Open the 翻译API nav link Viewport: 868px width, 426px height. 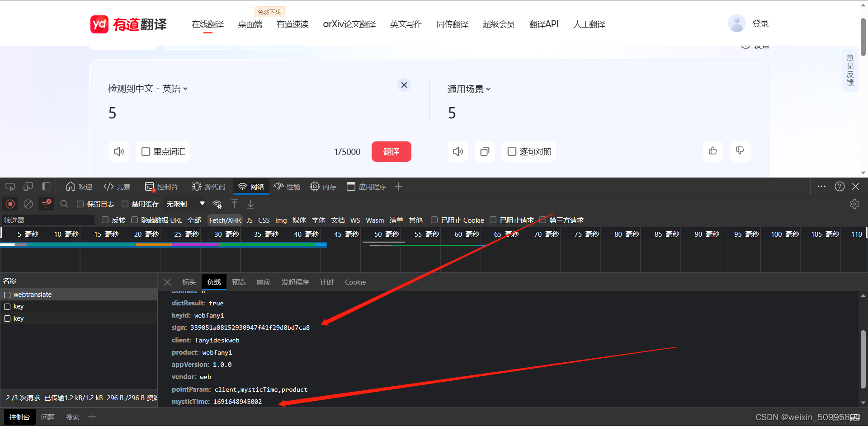pyautogui.click(x=544, y=24)
